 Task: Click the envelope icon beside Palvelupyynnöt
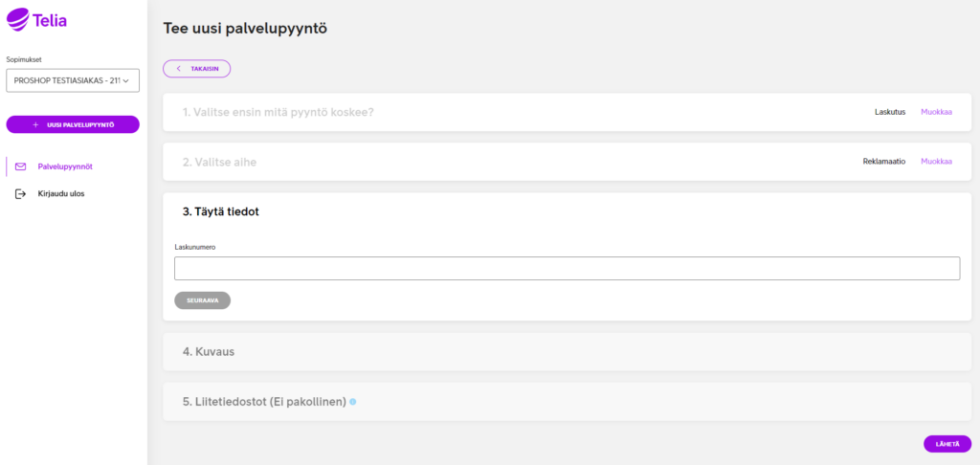tap(21, 166)
